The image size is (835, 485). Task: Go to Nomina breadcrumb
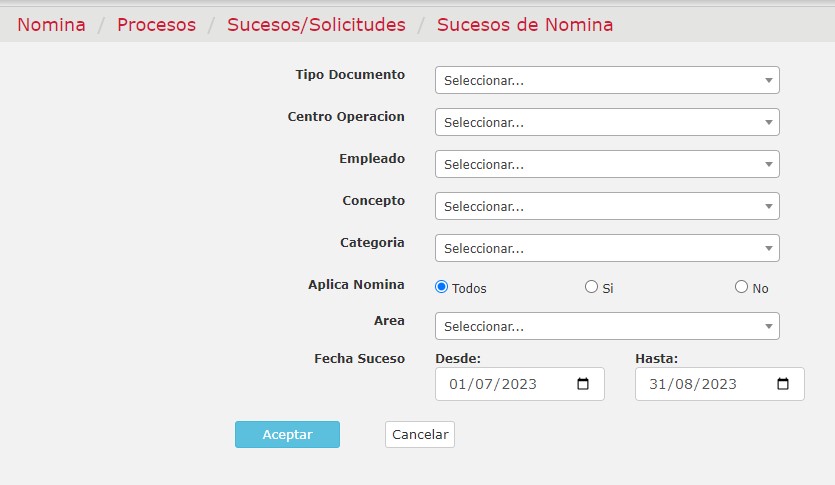click(51, 24)
